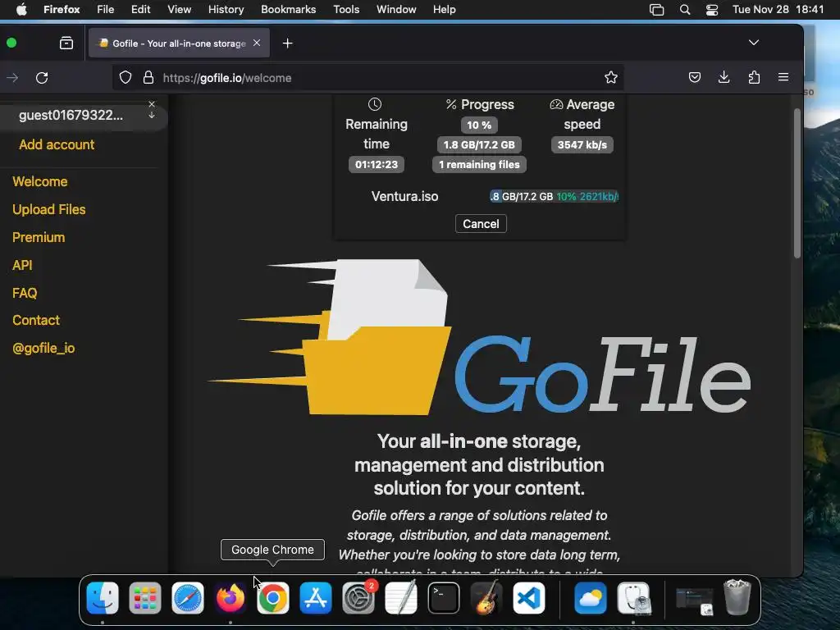Click the 1 remaining files badge
840x630 pixels.
point(479,164)
